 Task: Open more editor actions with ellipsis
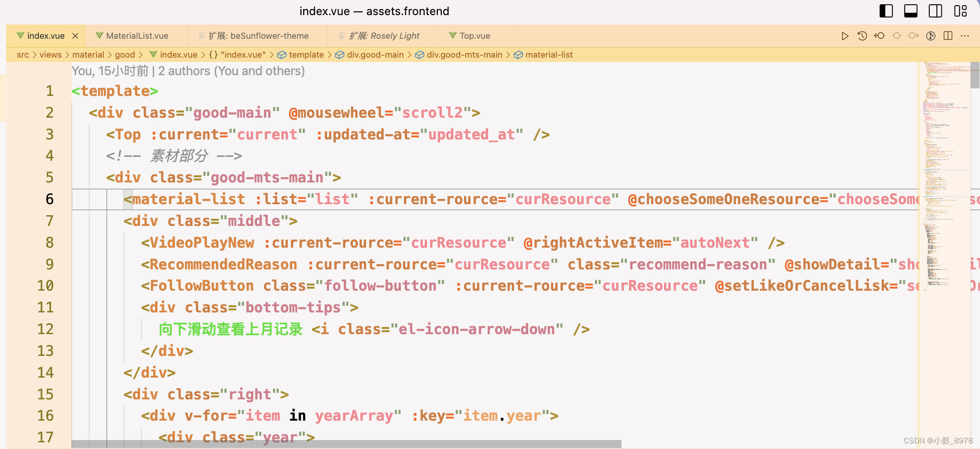point(965,35)
